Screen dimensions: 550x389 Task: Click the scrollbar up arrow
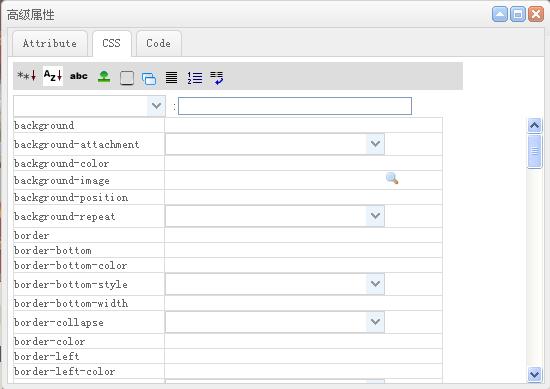point(535,126)
